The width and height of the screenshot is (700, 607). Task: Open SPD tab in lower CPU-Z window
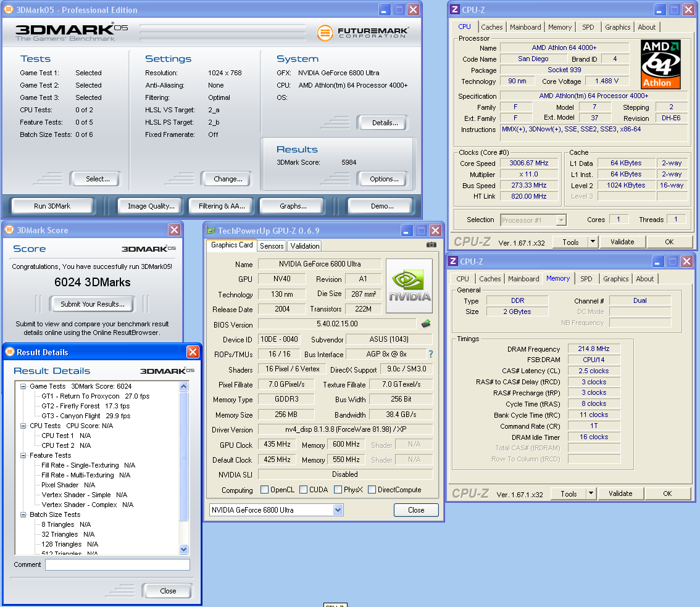tap(586, 279)
